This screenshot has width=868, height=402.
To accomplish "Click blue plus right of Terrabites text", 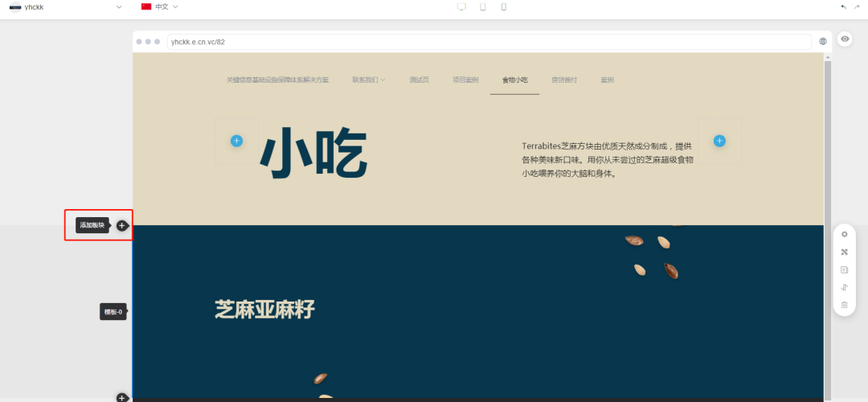I will (719, 141).
